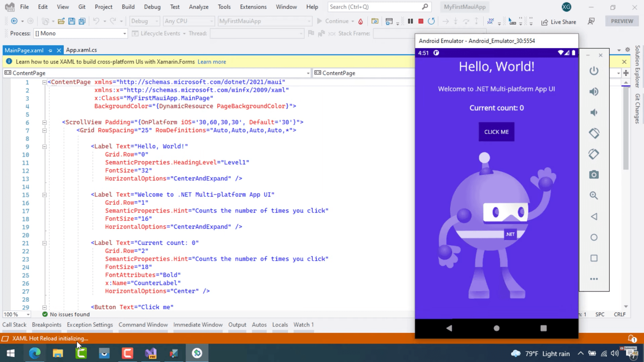Click the Breakpoints tab in debug toolbar

(x=46, y=325)
